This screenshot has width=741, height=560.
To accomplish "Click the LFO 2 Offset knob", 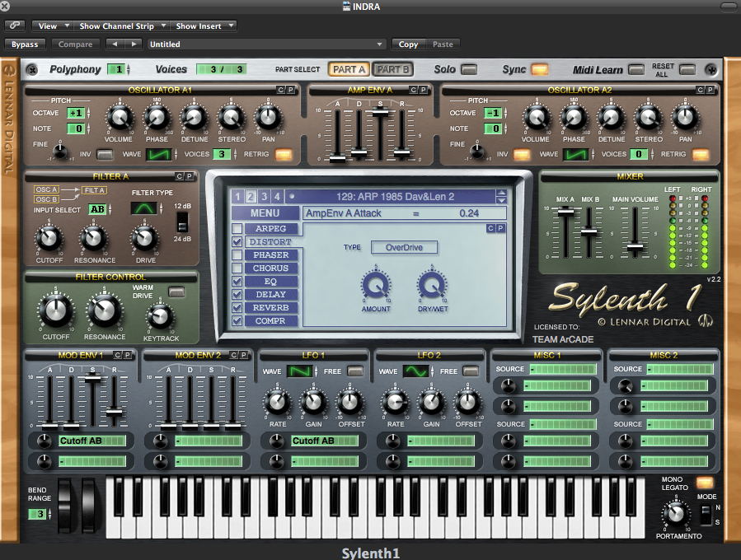I will tap(468, 402).
